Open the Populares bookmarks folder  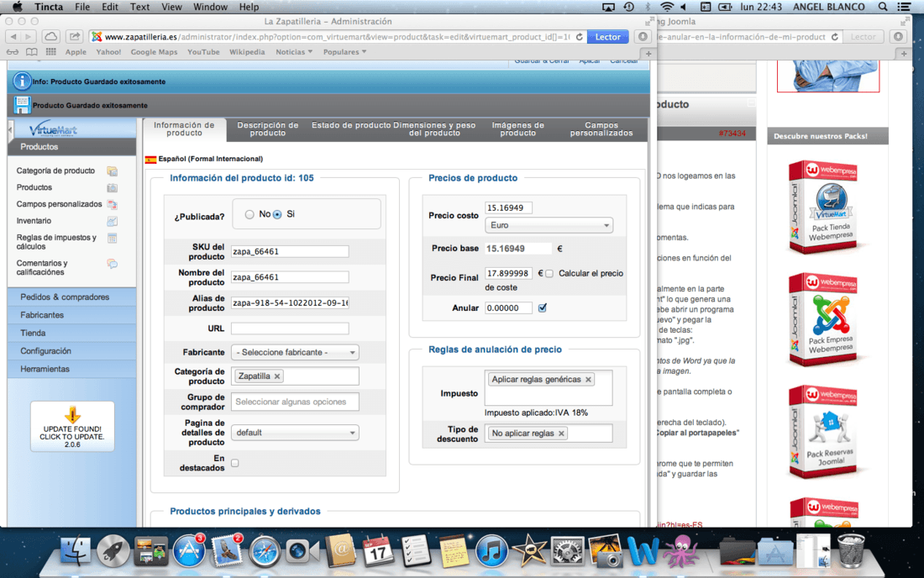(x=344, y=52)
